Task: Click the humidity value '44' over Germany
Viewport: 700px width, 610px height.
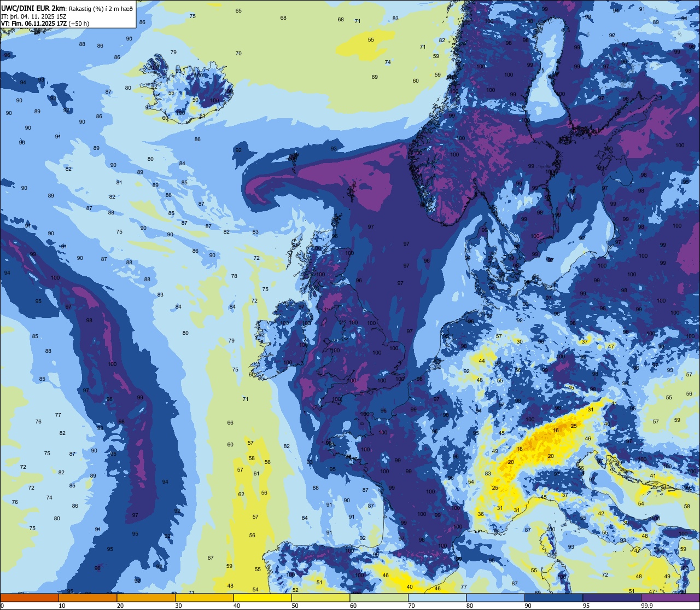Action: tap(481, 361)
